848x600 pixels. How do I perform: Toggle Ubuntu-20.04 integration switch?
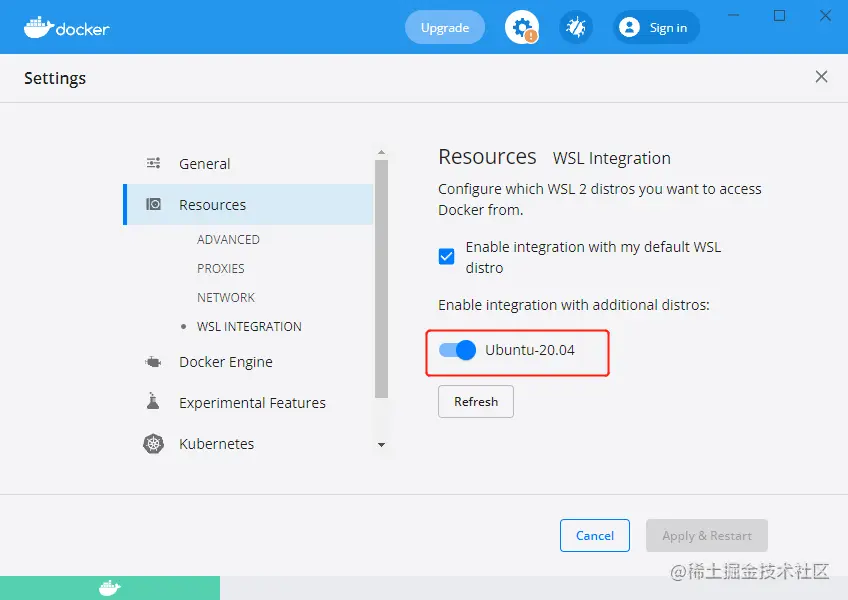point(458,350)
